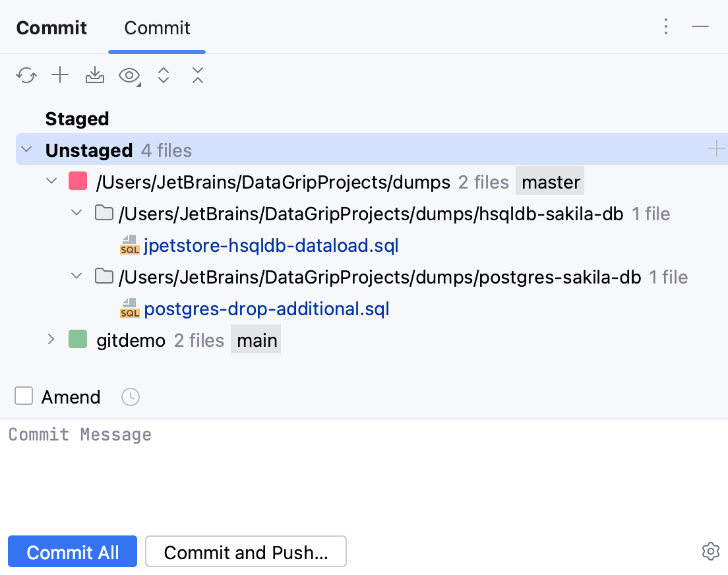Check the pink color box for dumps repository

pos(78,181)
